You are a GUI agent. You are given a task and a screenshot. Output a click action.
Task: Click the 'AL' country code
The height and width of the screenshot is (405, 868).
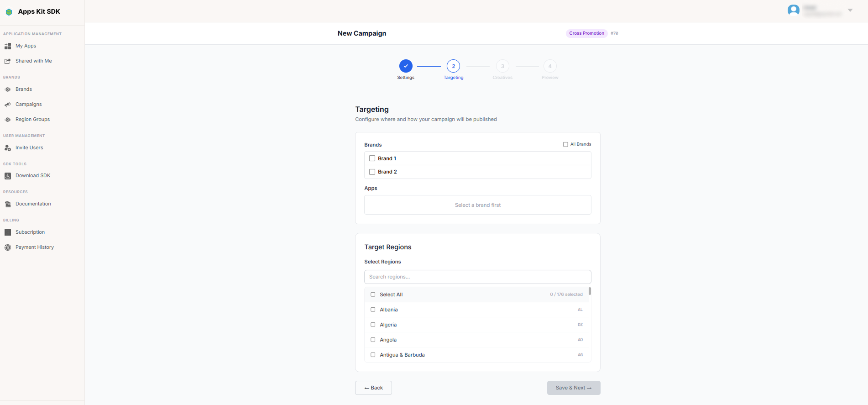click(x=580, y=310)
